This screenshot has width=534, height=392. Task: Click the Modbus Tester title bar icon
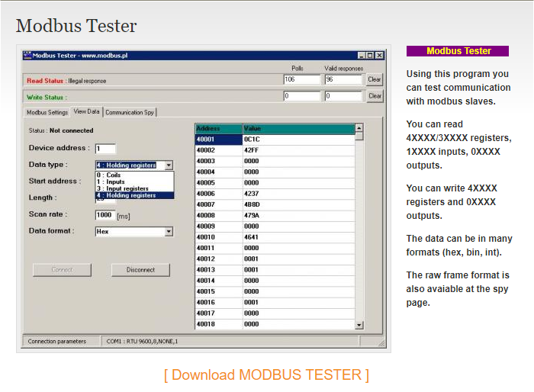(x=27, y=56)
